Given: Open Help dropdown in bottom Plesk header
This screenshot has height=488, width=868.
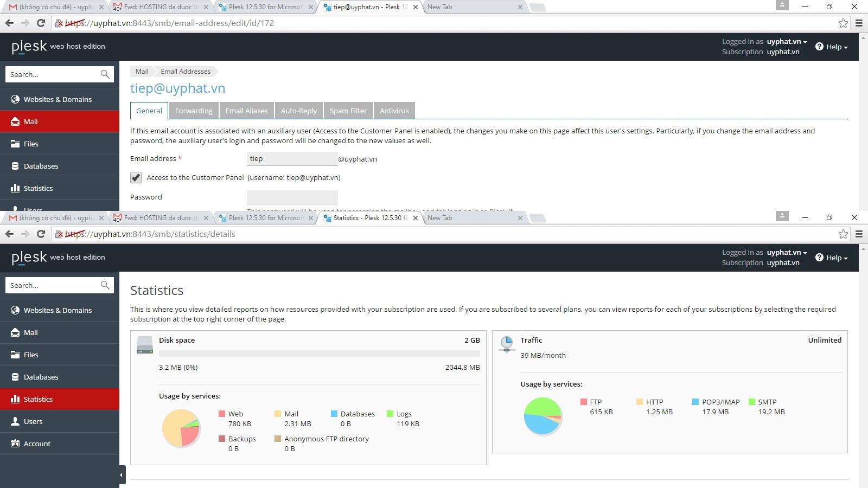Looking at the screenshot, I should (831, 258).
